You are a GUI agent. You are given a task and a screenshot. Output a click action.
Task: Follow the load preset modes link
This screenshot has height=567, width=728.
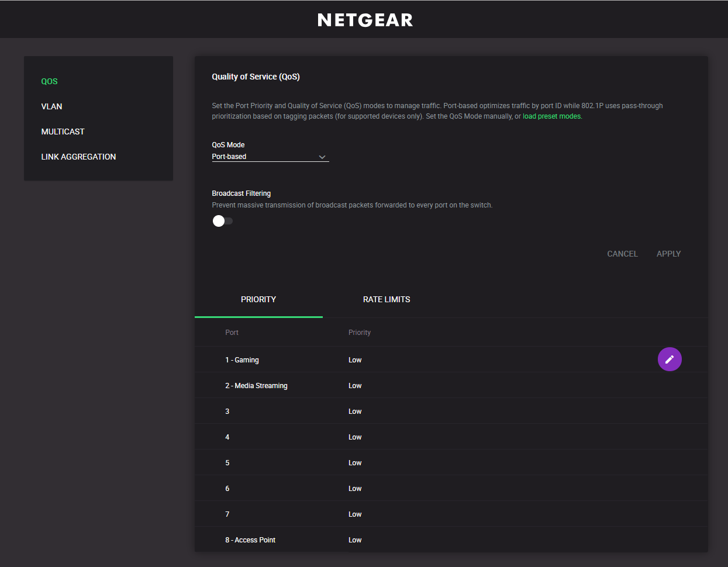(552, 116)
